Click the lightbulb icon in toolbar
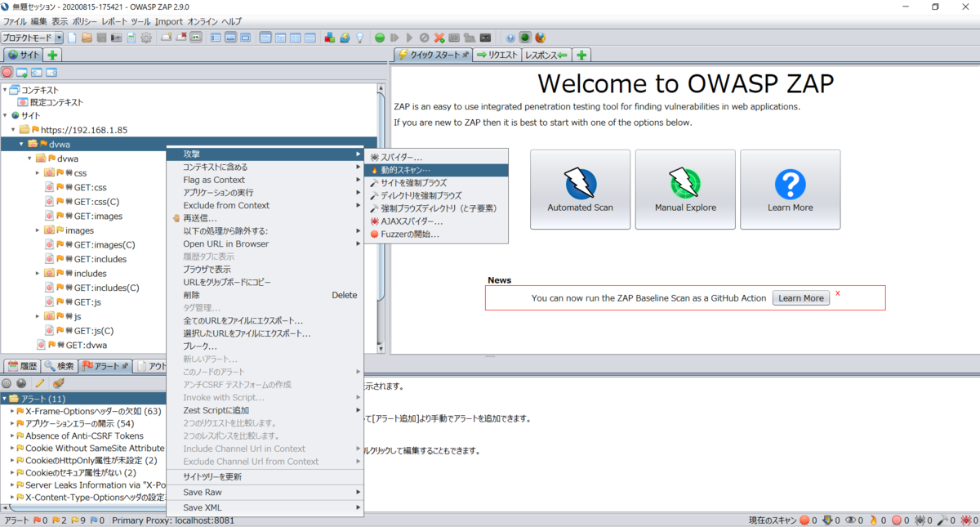 tap(359, 38)
